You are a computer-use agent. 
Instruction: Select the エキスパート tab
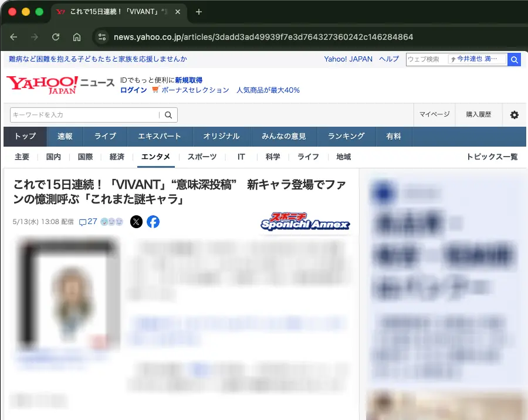coord(160,137)
